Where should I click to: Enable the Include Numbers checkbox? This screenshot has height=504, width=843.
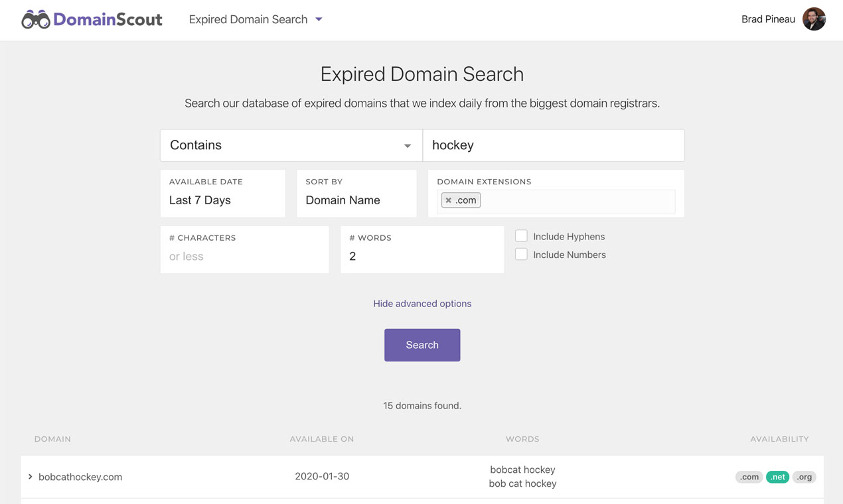[522, 254]
